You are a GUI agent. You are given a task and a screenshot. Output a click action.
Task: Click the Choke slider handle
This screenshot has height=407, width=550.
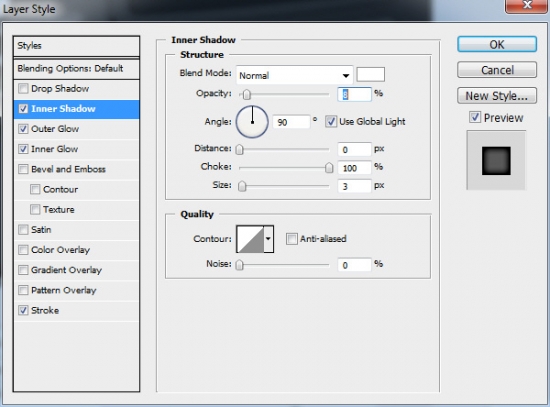tap(329, 168)
